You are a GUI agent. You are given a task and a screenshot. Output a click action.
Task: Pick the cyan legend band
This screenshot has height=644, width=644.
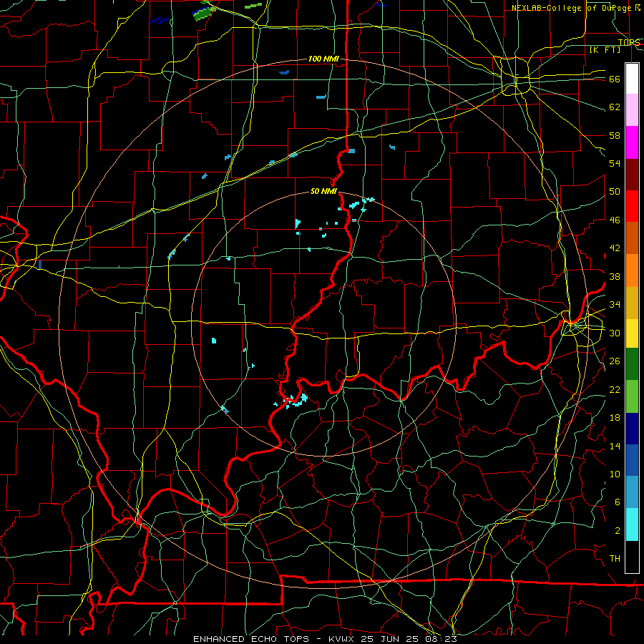(x=632, y=525)
